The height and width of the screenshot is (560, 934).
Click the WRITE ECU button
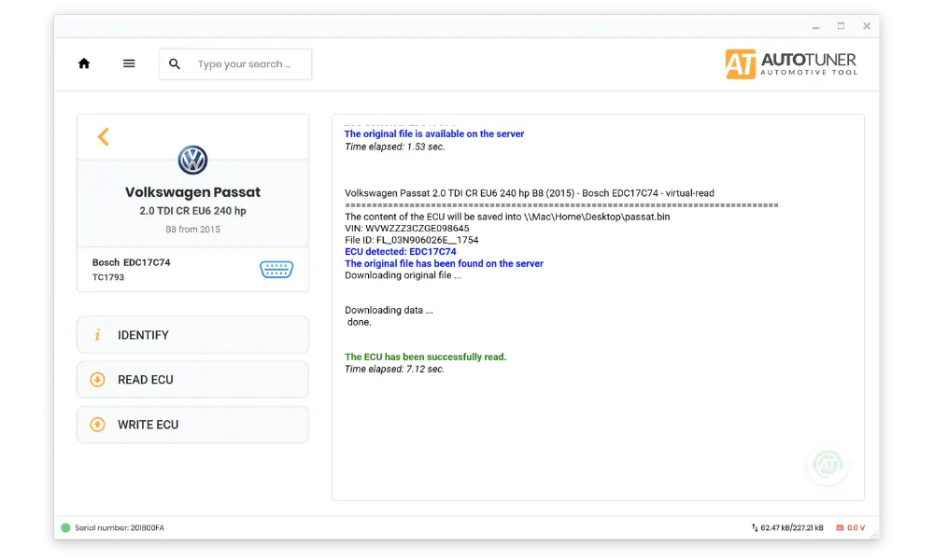(x=192, y=425)
